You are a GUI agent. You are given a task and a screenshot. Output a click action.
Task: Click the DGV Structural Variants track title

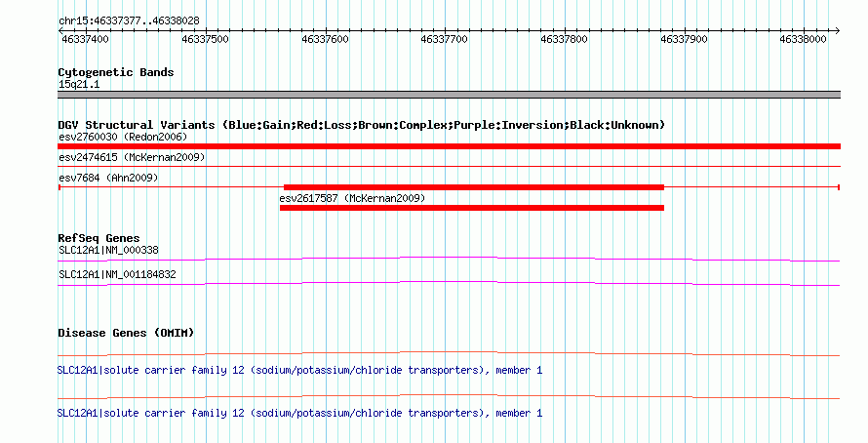tap(361, 125)
